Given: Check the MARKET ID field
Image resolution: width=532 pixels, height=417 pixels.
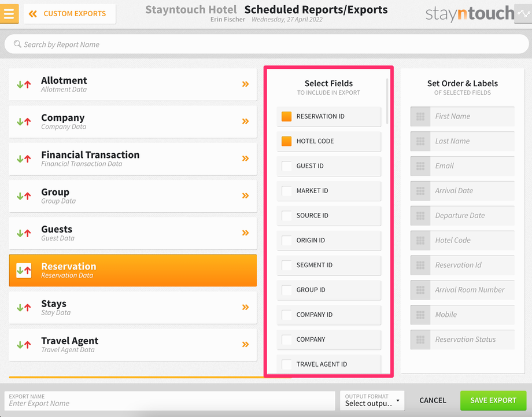Looking at the screenshot, I should (286, 191).
